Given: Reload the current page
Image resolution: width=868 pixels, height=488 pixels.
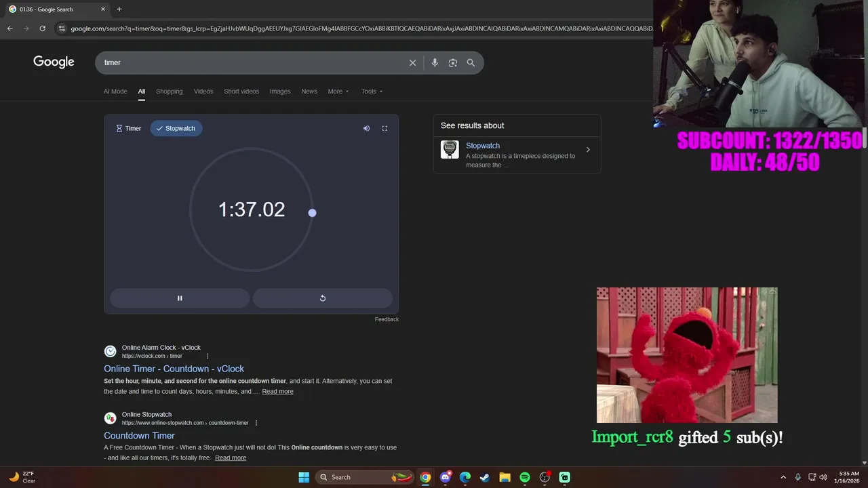Looking at the screenshot, I should [x=42, y=28].
